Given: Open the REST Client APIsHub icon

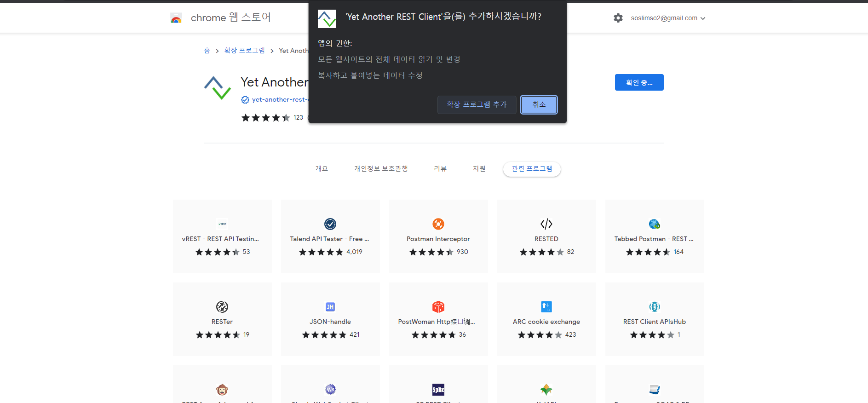Looking at the screenshot, I should (655, 307).
